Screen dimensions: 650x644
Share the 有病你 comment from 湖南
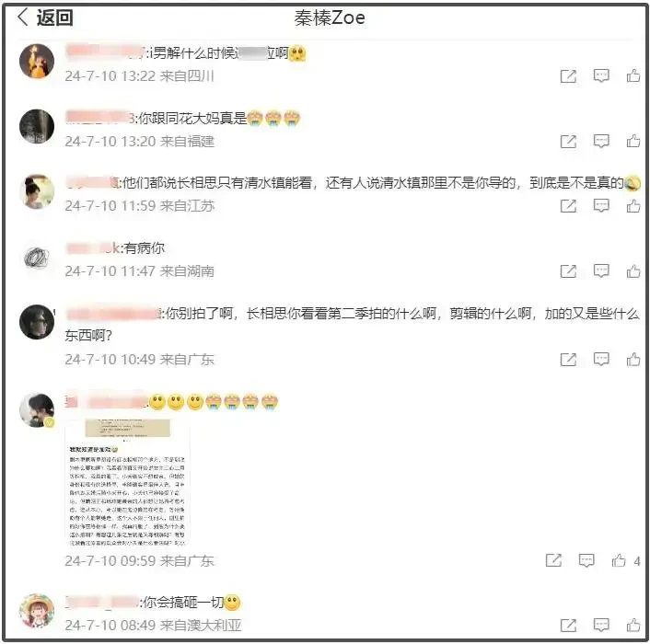(568, 271)
